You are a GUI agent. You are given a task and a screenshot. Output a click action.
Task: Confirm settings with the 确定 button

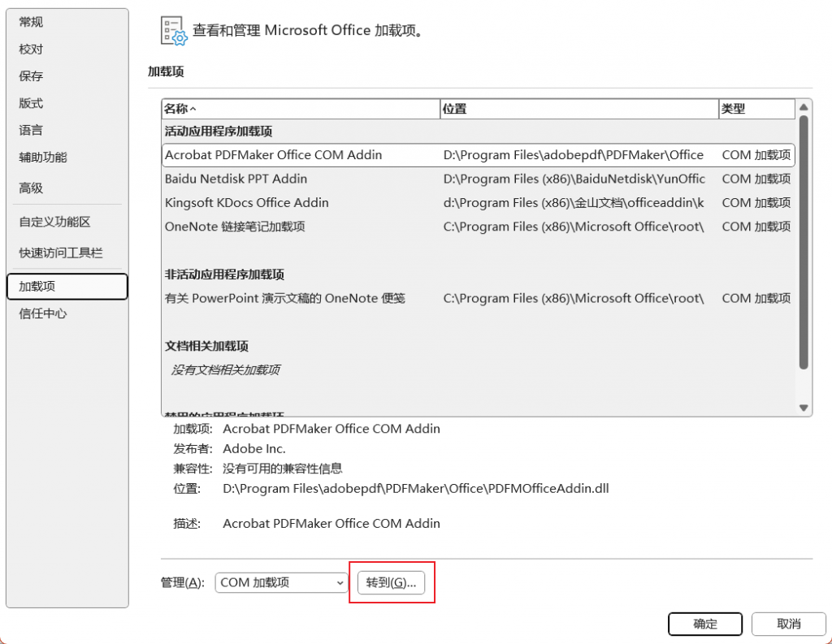[x=704, y=624]
